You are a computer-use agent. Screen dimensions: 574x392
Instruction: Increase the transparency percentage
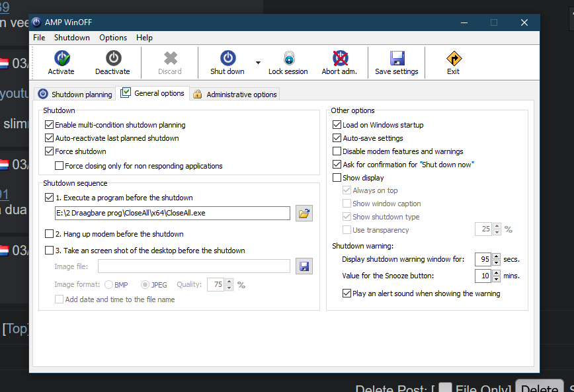[497, 226]
